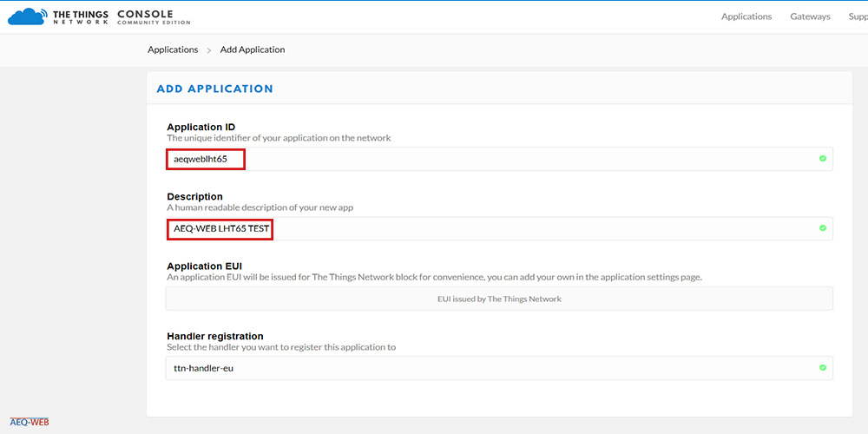
Task: Click 'The unique identifier of your application' help text
Action: (279, 138)
